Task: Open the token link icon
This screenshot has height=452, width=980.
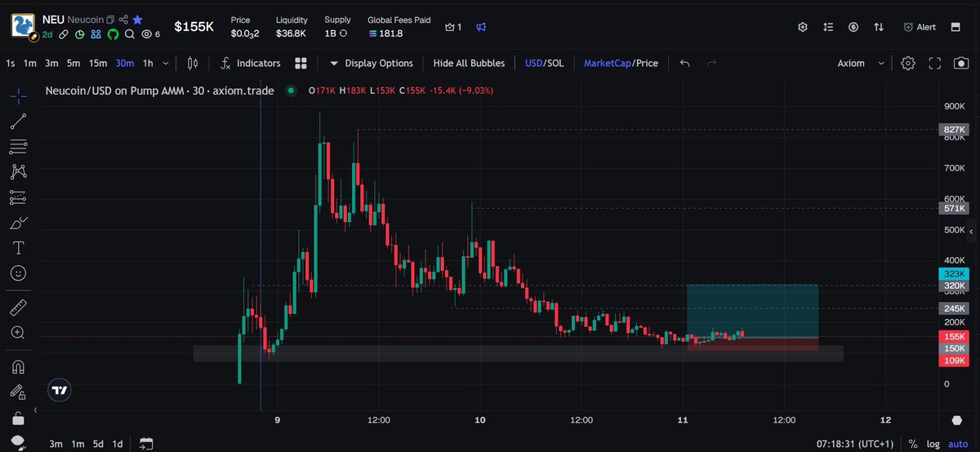Action: (64, 34)
